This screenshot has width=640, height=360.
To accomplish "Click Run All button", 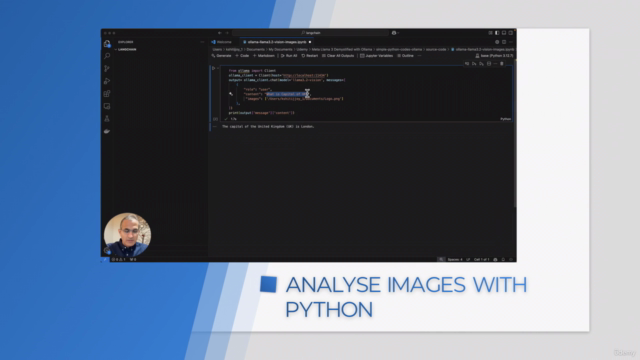I will pos(289,56).
